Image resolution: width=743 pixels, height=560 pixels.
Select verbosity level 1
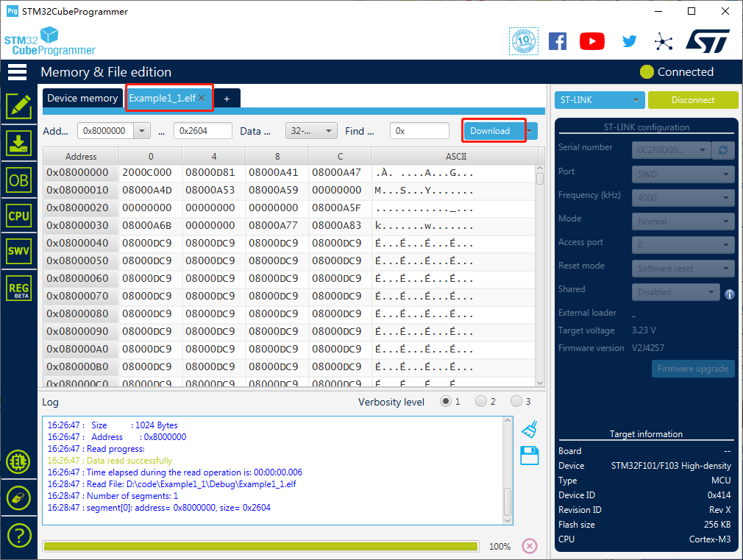click(x=445, y=401)
